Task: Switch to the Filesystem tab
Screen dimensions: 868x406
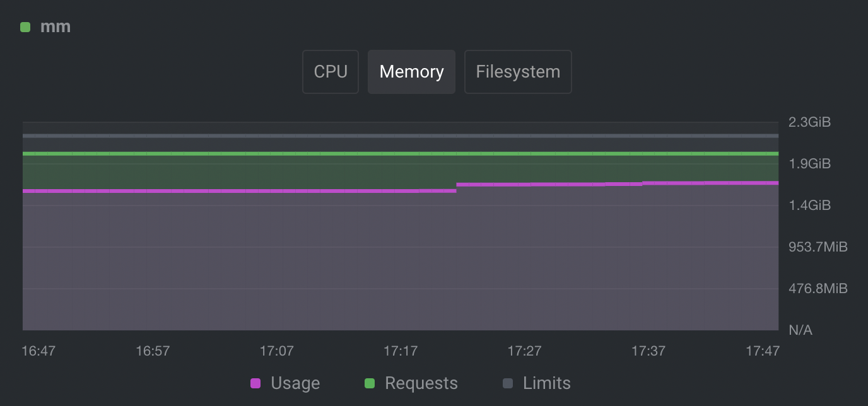Action: (518, 71)
